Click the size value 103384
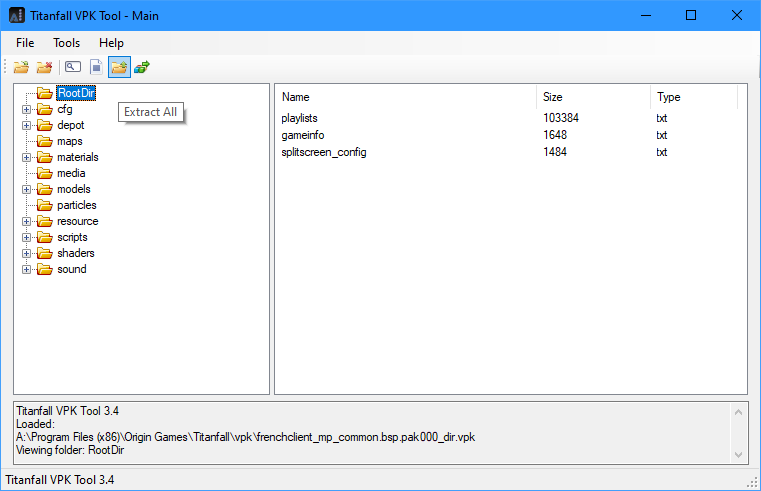Image resolution: width=761 pixels, height=491 pixels. coord(561,118)
